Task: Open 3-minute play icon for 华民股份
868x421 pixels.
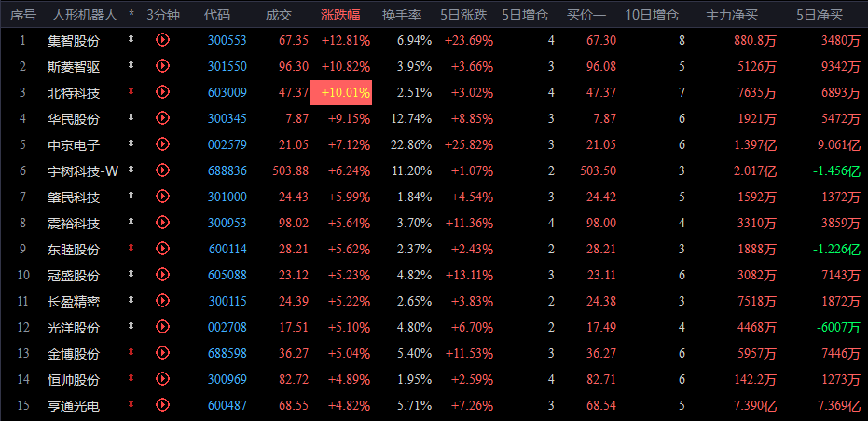Action: click(162, 118)
